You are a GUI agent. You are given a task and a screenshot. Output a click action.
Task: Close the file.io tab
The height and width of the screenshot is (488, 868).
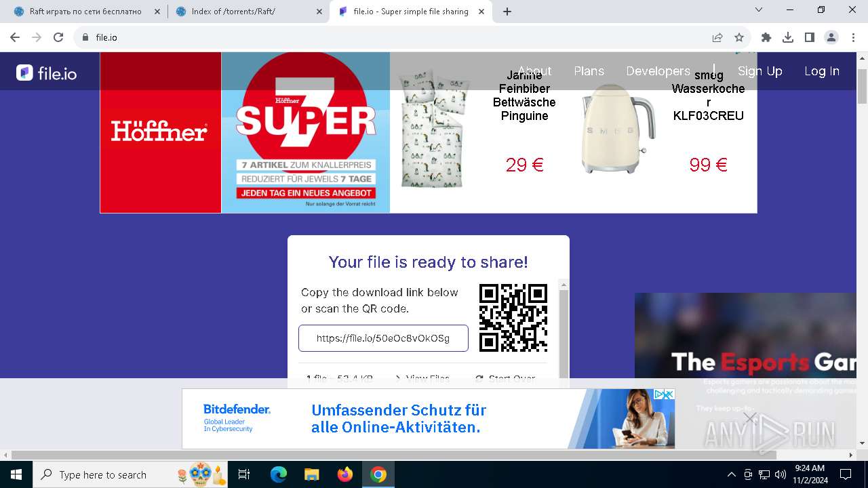tap(481, 12)
